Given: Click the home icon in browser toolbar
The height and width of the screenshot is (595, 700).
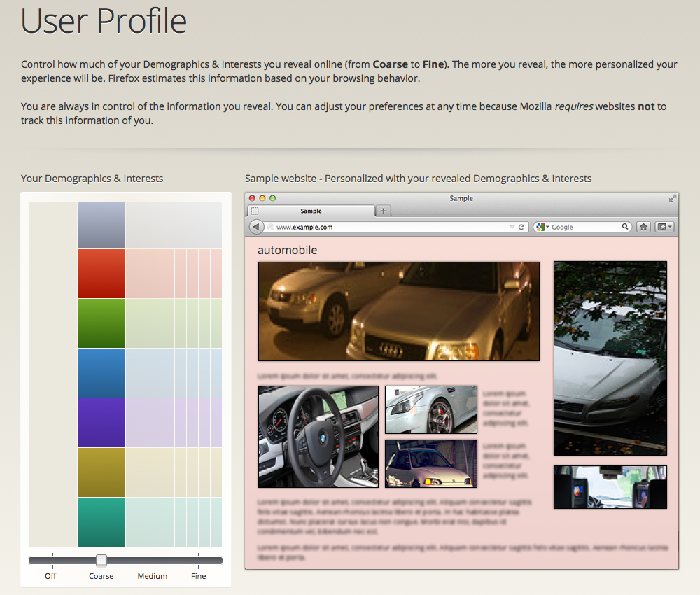Looking at the screenshot, I should 643,227.
